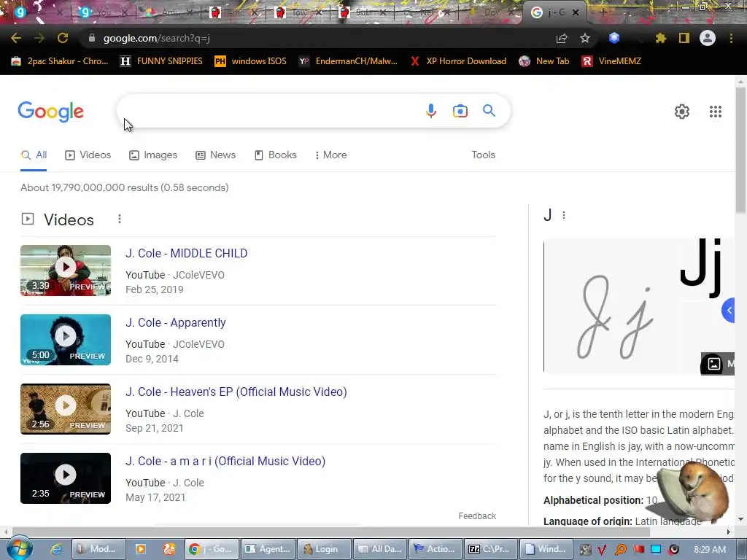
Task: Click the magnifier search button
Action: [x=489, y=111]
